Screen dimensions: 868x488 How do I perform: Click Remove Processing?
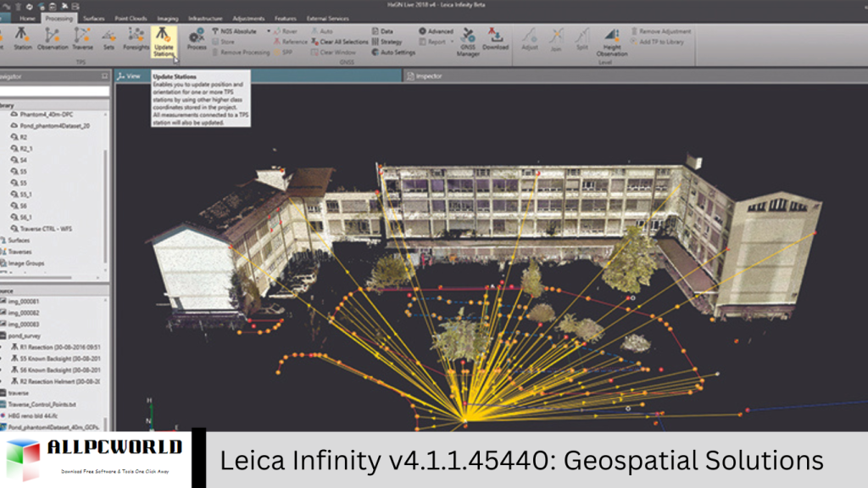click(x=241, y=53)
